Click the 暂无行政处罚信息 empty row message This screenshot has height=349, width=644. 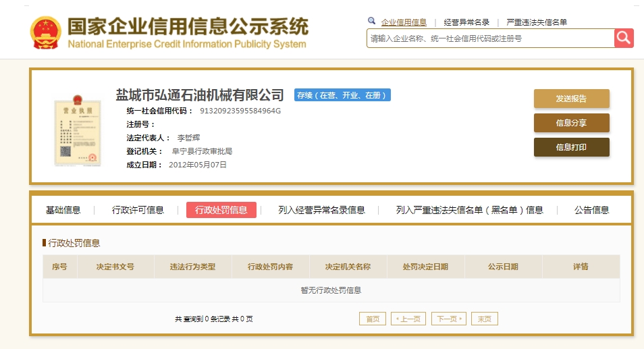point(331,290)
